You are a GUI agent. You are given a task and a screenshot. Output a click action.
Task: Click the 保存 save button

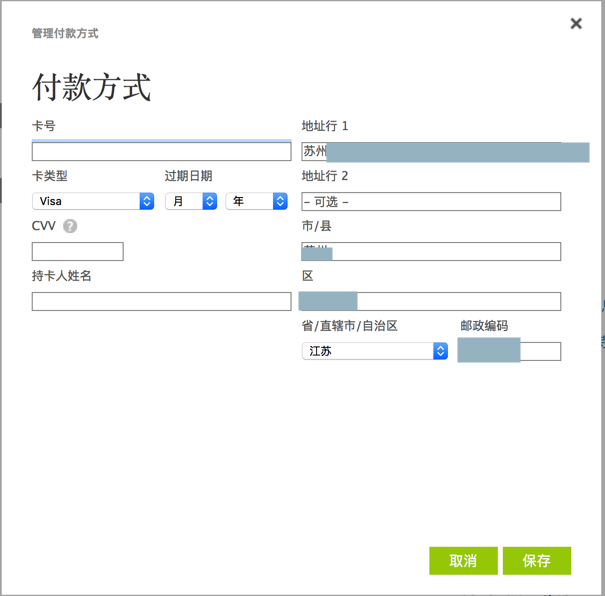point(537,561)
